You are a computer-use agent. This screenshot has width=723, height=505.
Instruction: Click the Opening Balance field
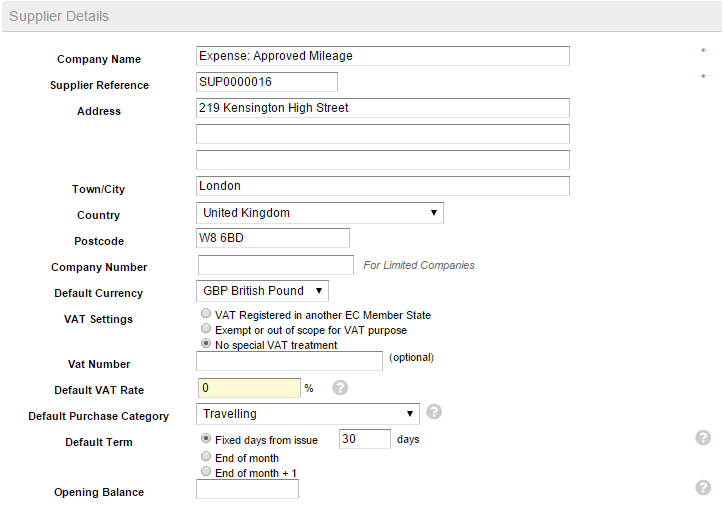[x=247, y=489]
